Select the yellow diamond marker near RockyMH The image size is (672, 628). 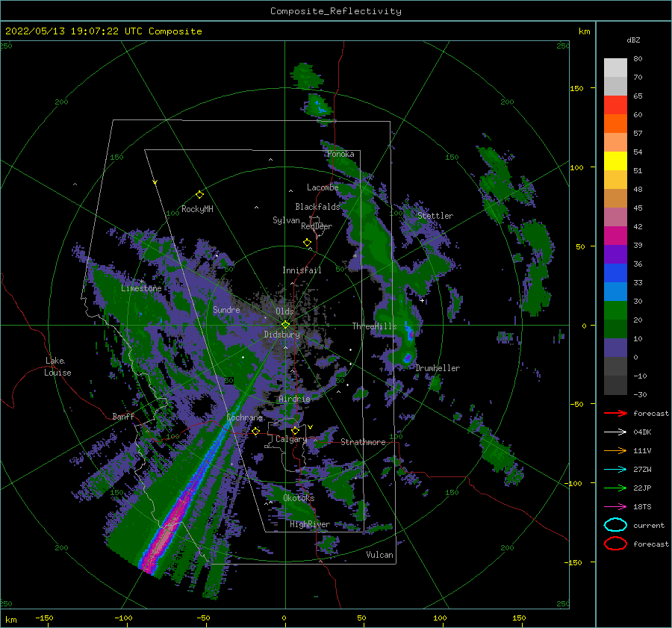point(199,195)
